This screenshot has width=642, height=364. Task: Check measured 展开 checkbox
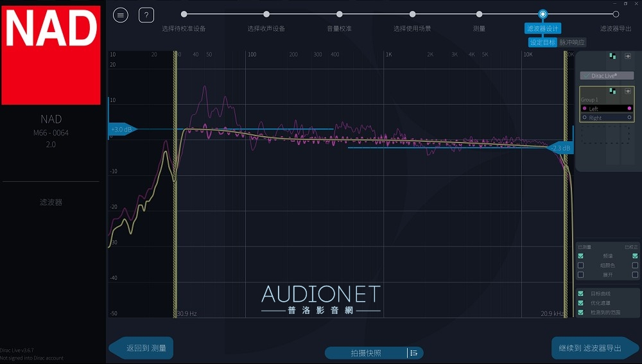coord(580,275)
